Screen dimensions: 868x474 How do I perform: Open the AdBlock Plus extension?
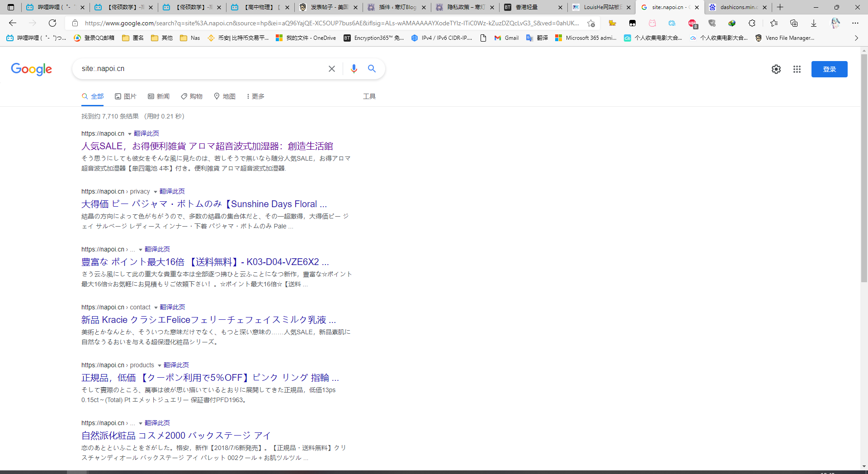click(692, 23)
